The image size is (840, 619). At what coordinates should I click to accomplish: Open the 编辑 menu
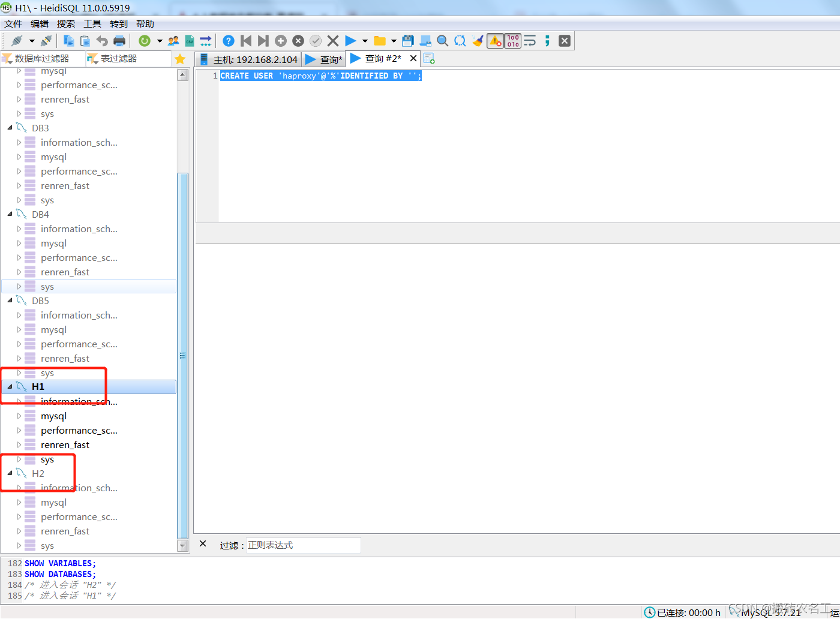[x=40, y=23]
